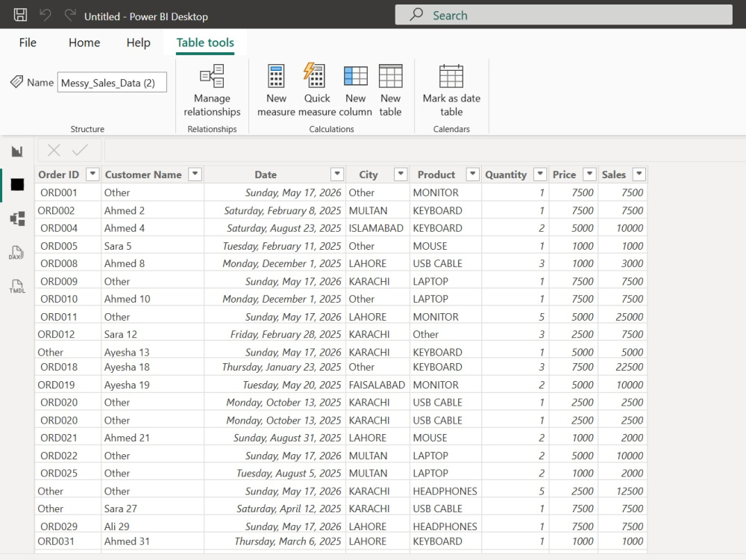Add a New column
The width and height of the screenshot is (746, 560).
pos(355,91)
